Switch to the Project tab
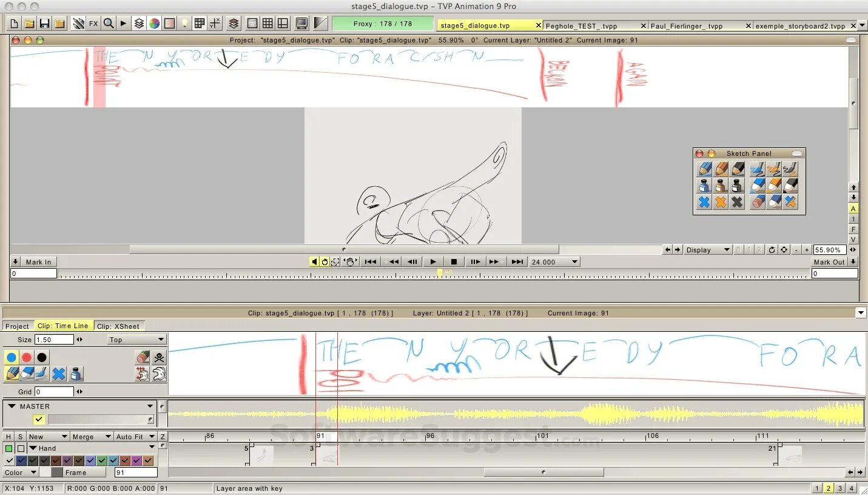This screenshot has height=495, width=868. click(17, 326)
